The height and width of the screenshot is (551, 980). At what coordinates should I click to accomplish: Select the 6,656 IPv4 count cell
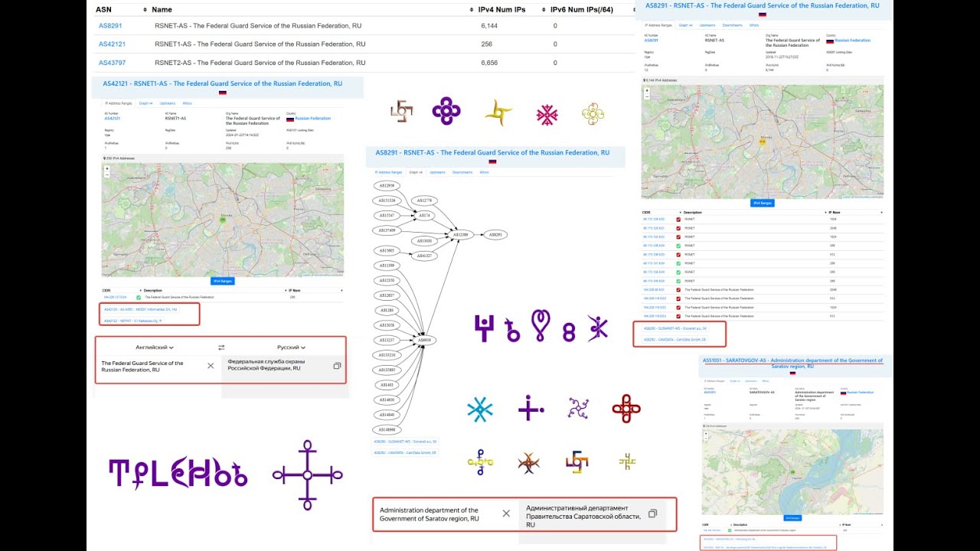pos(489,63)
